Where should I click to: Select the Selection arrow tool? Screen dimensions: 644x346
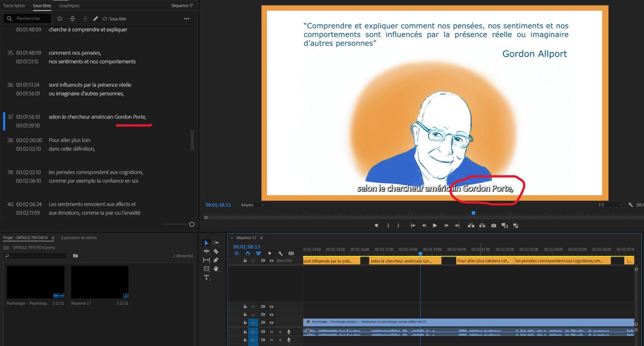coord(207,242)
